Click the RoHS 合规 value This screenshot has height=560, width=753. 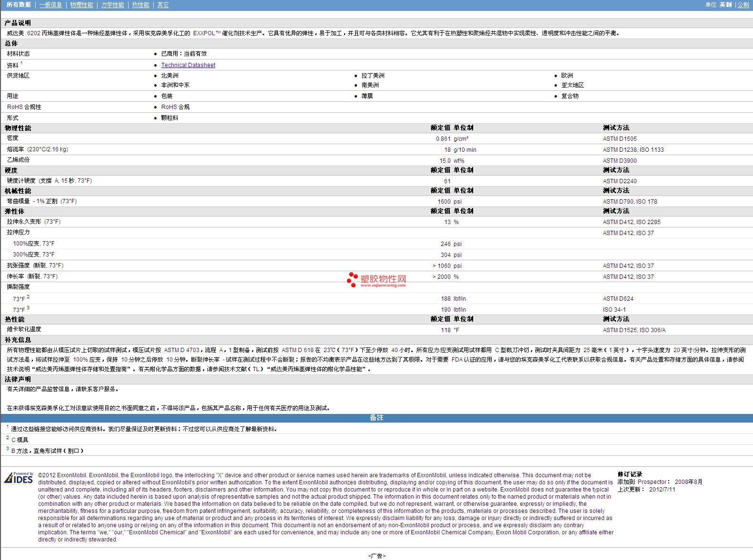[175, 107]
